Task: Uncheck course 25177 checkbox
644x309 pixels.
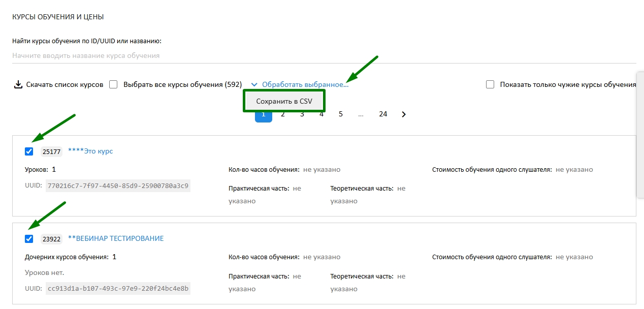Action: click(29, 151)
